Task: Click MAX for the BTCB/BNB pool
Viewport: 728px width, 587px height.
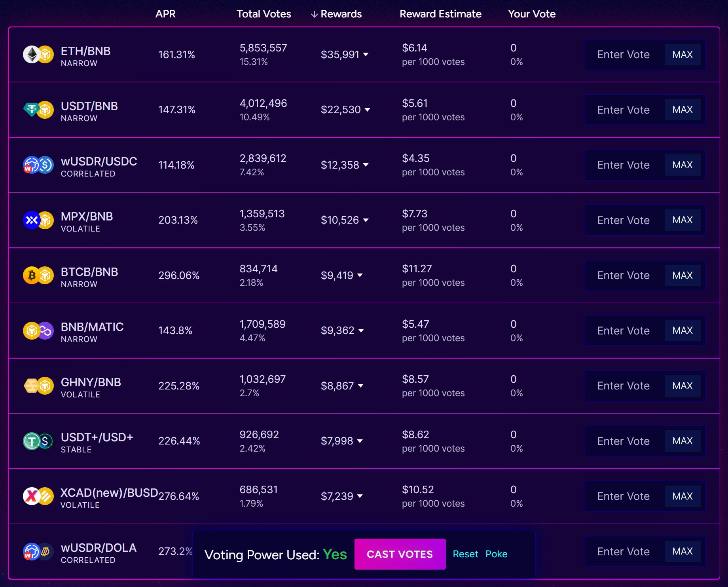Action: tap(682, 275)
